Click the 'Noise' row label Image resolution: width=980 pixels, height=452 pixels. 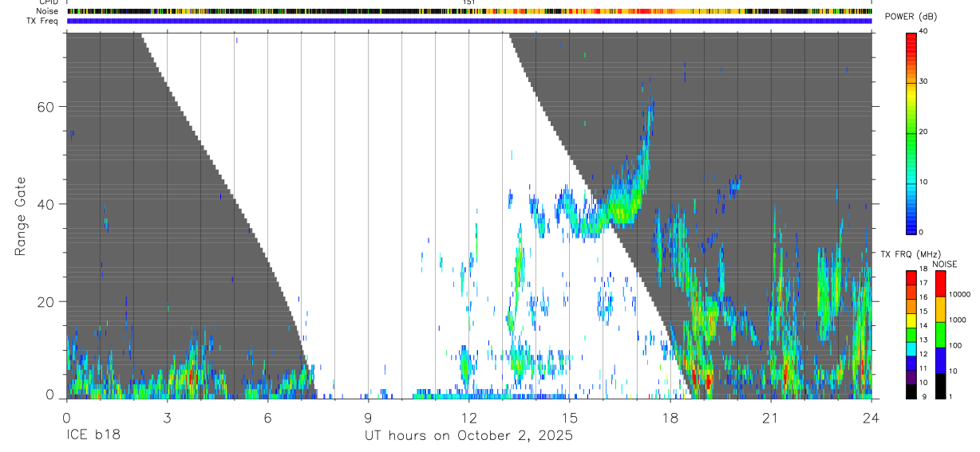(x=49, y=11)
